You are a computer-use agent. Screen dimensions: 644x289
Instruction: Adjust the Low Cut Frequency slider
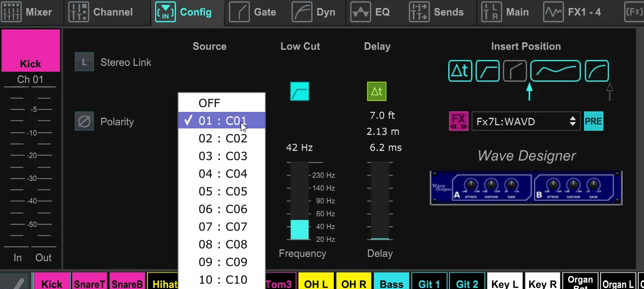(300, 200)
